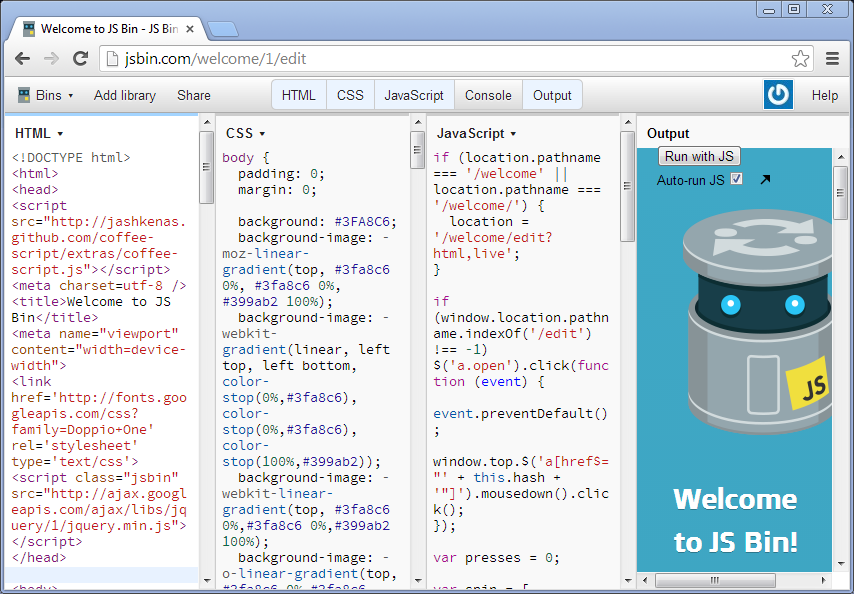Image resolution: width=854 pixels, height=594 pixels.
Task: Click the "<!DOCTYPE html>" line in HTML
Action: coord(71,157)
